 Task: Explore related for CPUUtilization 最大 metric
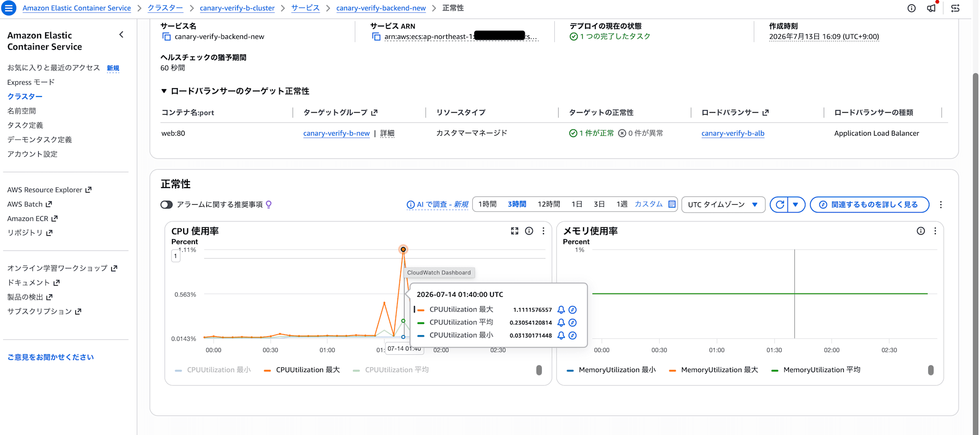(572, 310)
